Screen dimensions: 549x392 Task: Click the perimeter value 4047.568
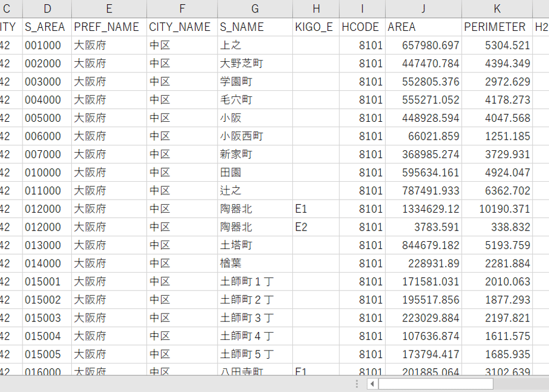pos(497,118)
